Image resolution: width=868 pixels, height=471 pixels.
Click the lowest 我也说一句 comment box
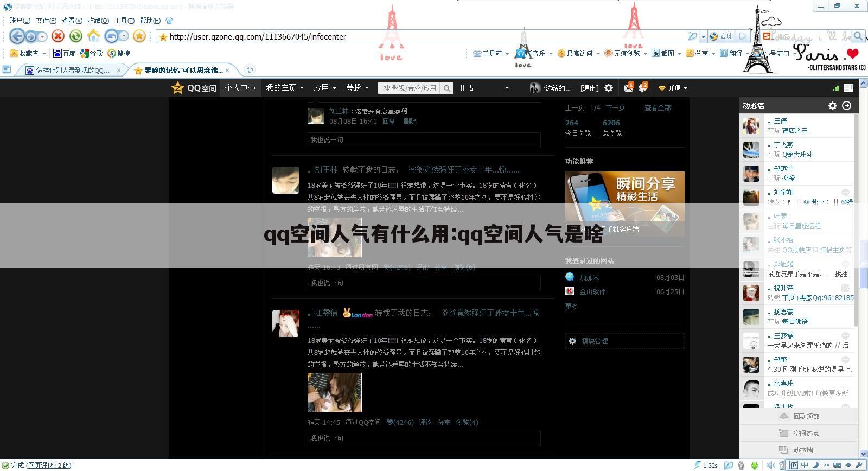424,438
